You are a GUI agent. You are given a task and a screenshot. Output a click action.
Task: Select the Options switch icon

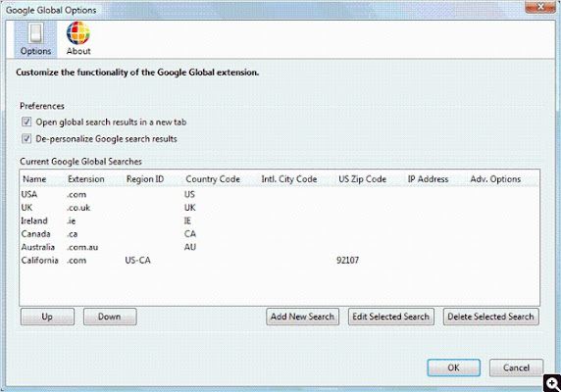point(35,33)
